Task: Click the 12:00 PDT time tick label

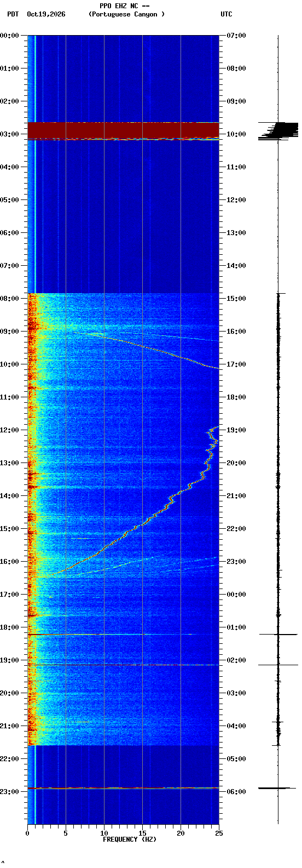Action: [x=9, y=430]
